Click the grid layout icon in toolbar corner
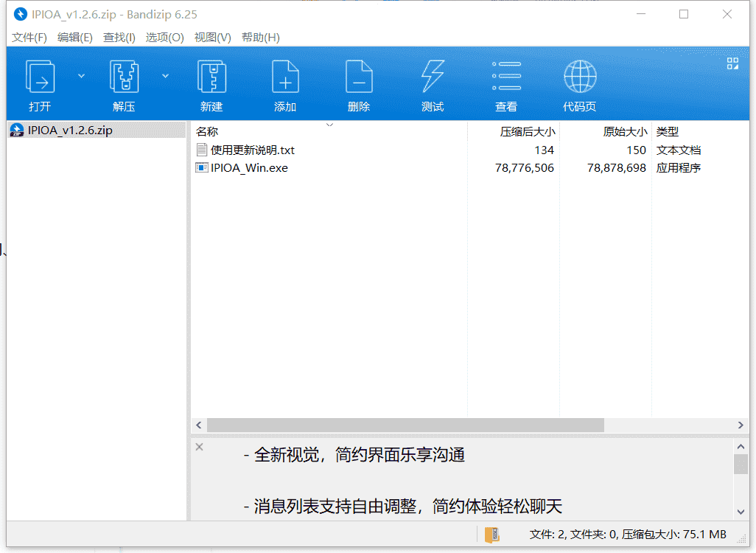The width and height of the screenshot is (756, 553). (x=733, y=63)
